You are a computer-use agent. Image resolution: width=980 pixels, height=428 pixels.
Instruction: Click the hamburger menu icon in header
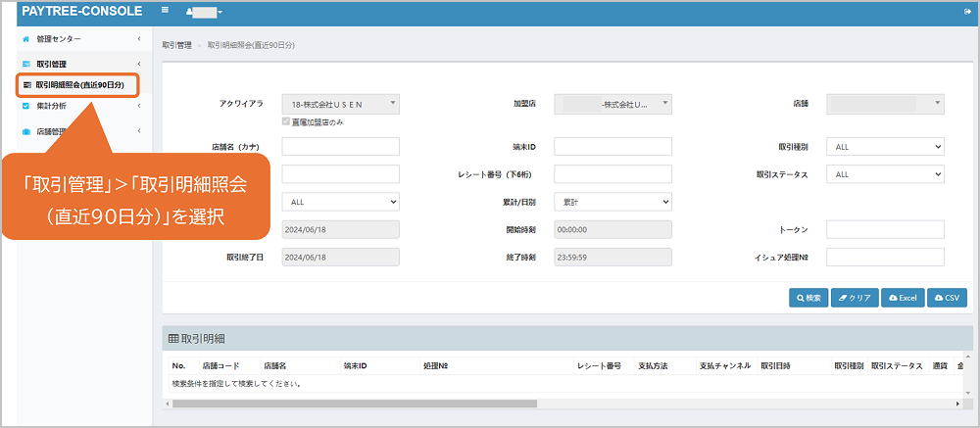pyautogui.click(x=165, y=12)
